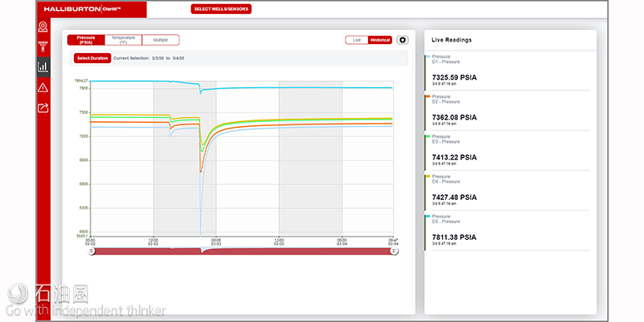Click the Select Duration button
The width and height of the screenshot is (644, 322).
[x=92, y=58]
